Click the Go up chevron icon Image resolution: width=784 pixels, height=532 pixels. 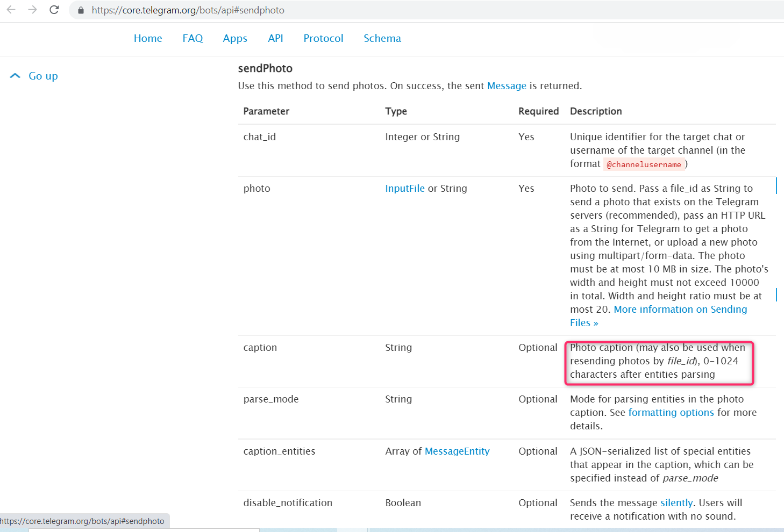(15, 76)
